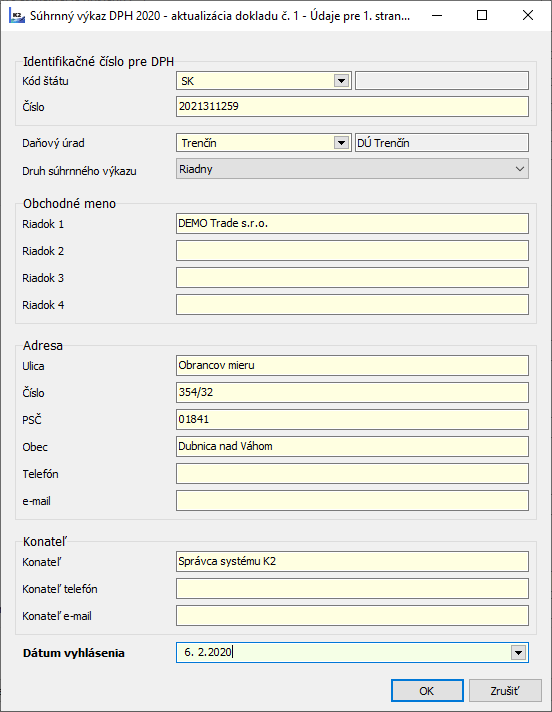Click the Obec field with Dubnica nad Váhom
This screenshot has height=712, width=552.
pyautogui.click(x=352, y=446)
